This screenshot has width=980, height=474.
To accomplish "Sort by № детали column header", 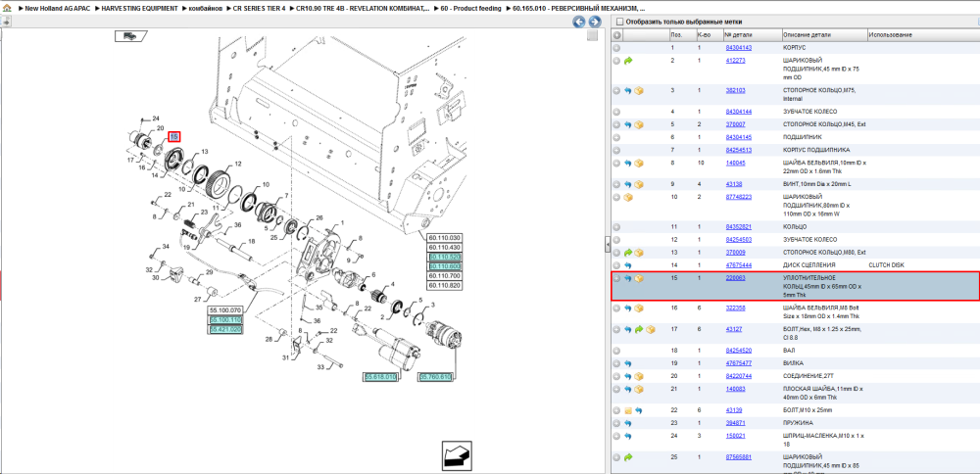I will click(x=752, y=35).
